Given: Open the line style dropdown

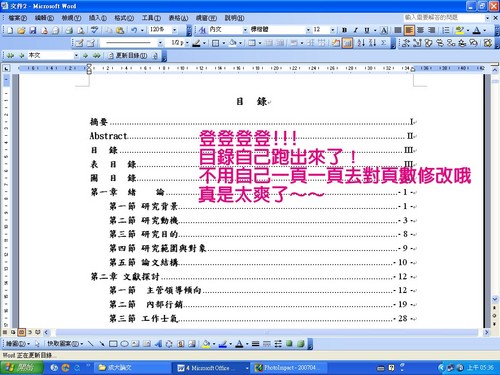Looking at the screenshot, I should click(160, 43).
